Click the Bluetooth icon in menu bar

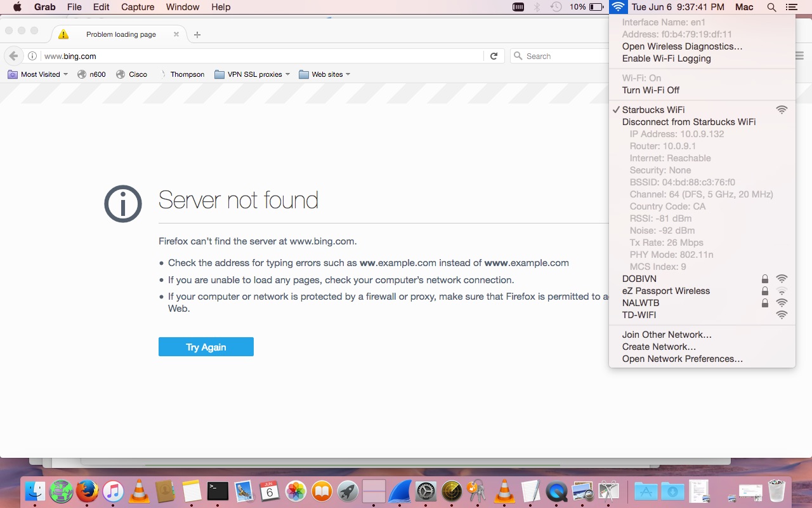coord(537,7)
